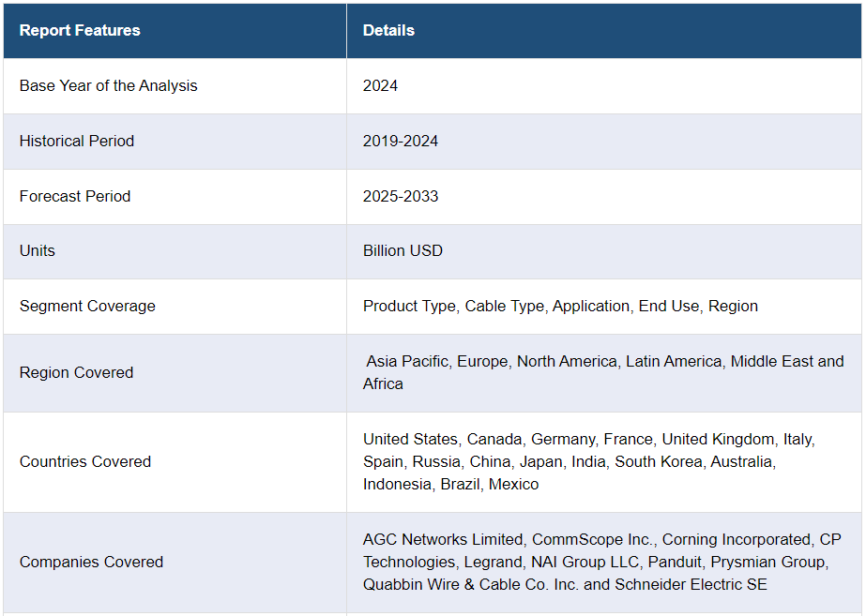This screenshot has width=866, height=616.
Task: Click the 2025-2033 forecast period value
Action: tap(401, 196)
